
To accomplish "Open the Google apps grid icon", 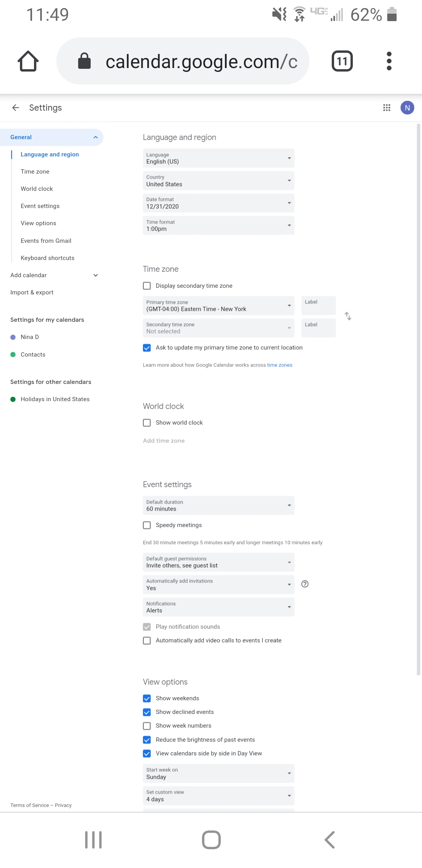I will [386, 108].
